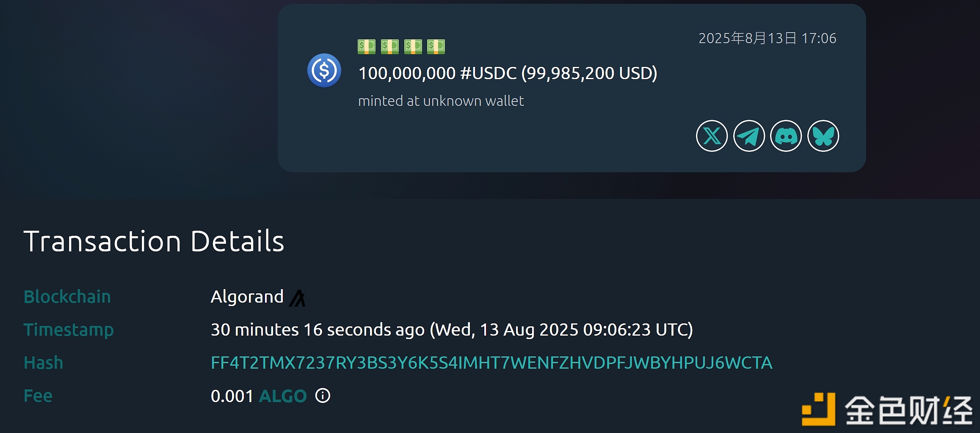This screenshot has width=980, height=433.
Task: Click the Blockchain field label
Action: pos(67,297)
